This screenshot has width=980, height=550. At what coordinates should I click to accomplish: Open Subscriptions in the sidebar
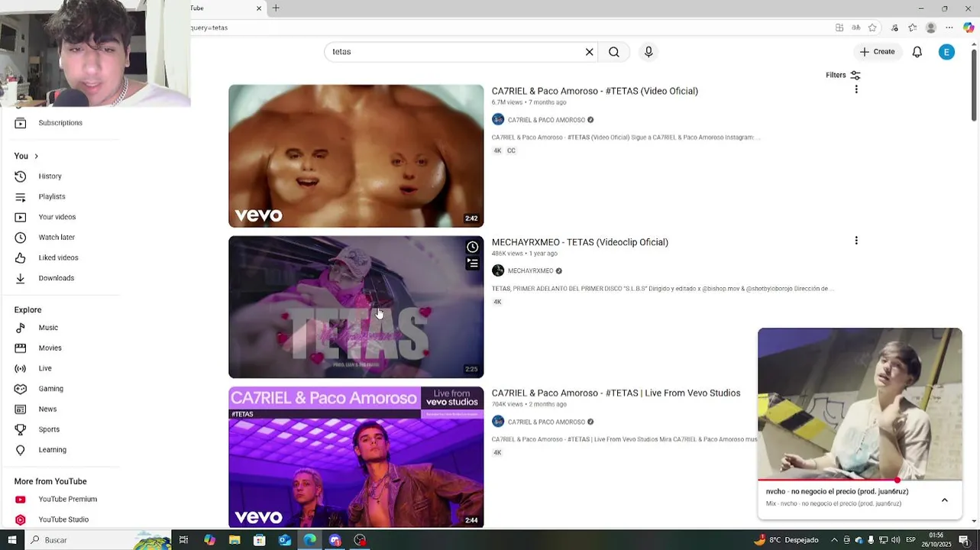click(61, 123)
